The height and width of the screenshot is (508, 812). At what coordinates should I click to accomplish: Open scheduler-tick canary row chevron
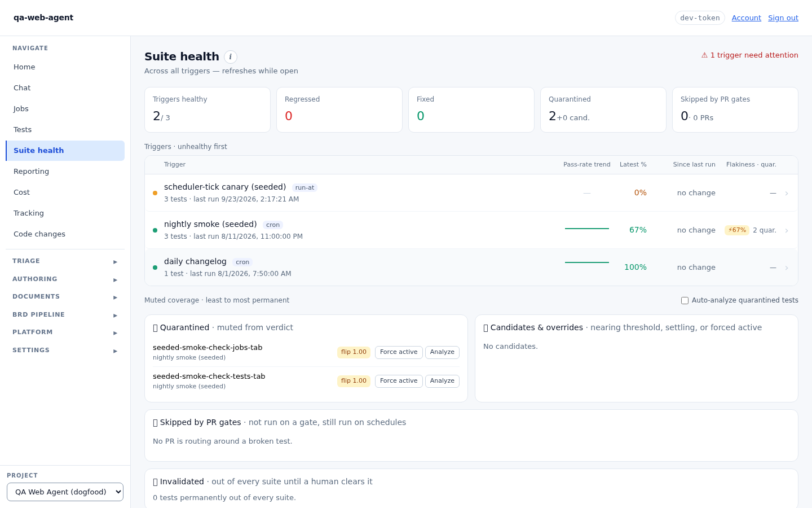click(x=787, y=194)
